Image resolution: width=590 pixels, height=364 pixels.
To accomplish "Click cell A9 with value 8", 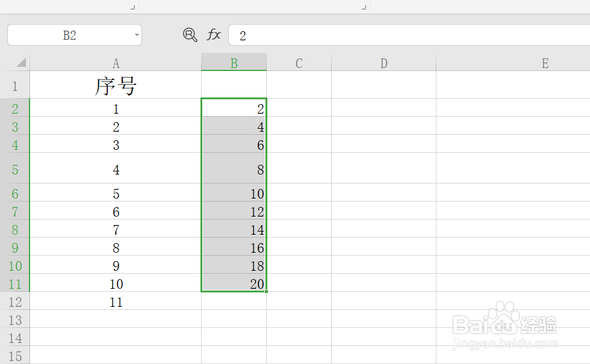I will tap(116, 247).
